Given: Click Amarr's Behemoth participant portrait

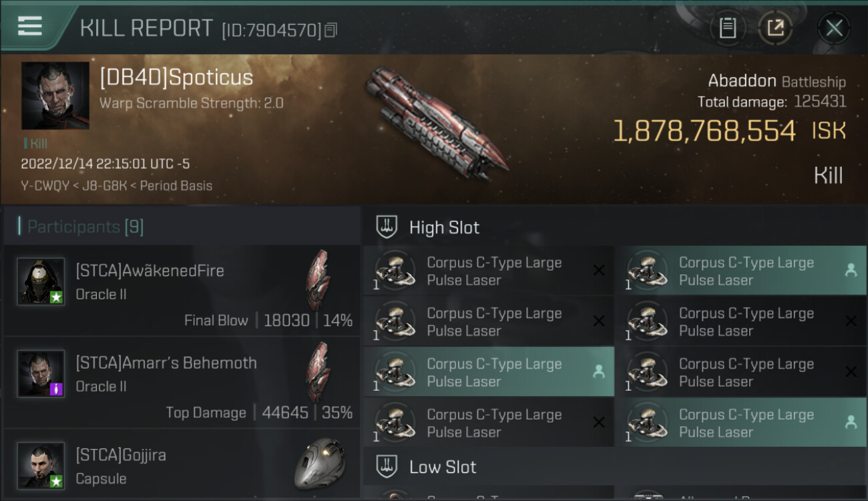Looking at the screenshot, I should [41, 373].
